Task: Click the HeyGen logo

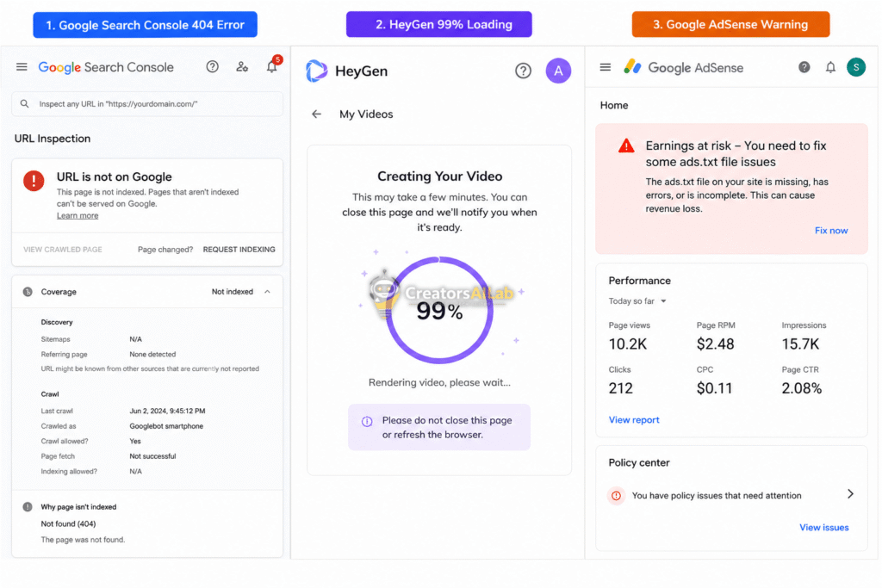Action: (x=346, y=71)
